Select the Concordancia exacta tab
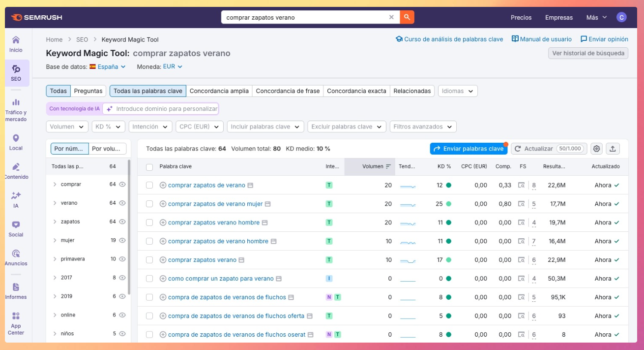 point(356,91)
